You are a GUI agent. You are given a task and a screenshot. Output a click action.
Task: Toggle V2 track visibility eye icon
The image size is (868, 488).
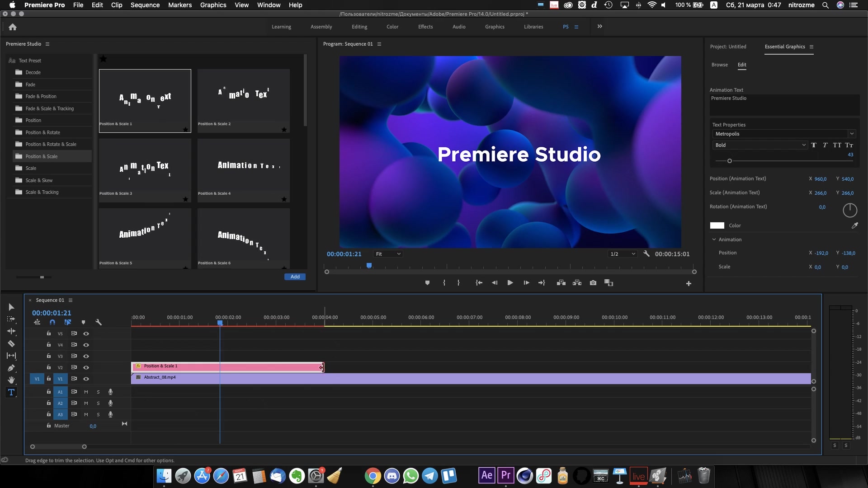coord(86,367)
